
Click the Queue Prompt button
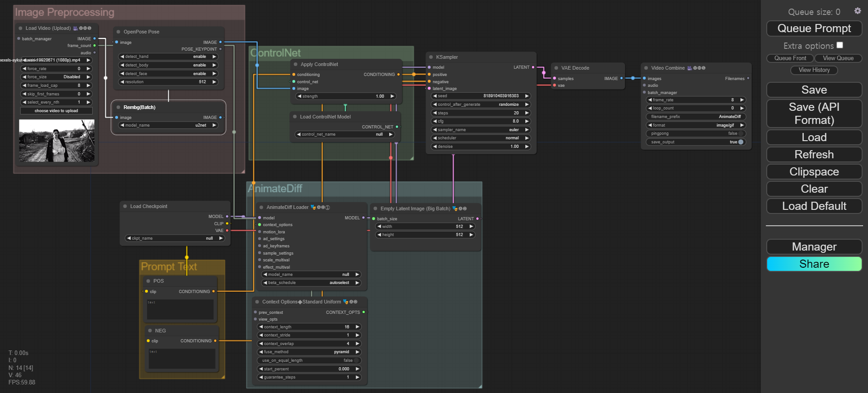[814, 28]
